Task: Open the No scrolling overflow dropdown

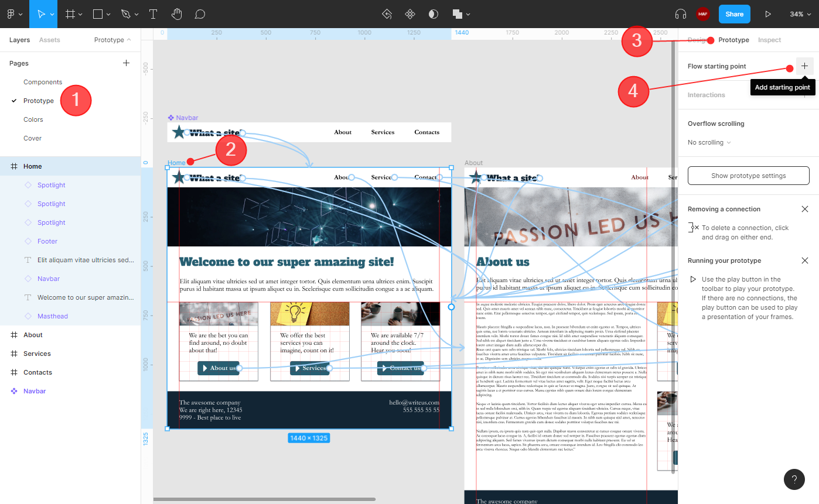Action: [x=709, y=142]
